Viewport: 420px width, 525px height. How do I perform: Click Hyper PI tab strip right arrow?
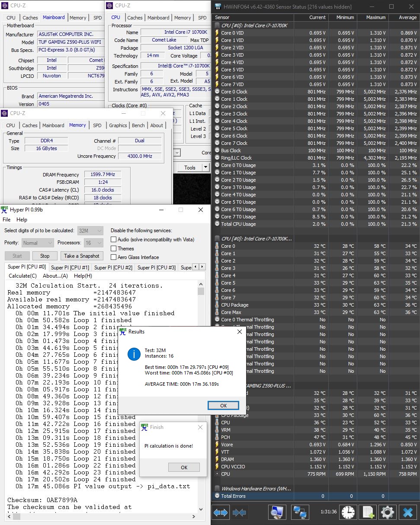pos(202,267)
